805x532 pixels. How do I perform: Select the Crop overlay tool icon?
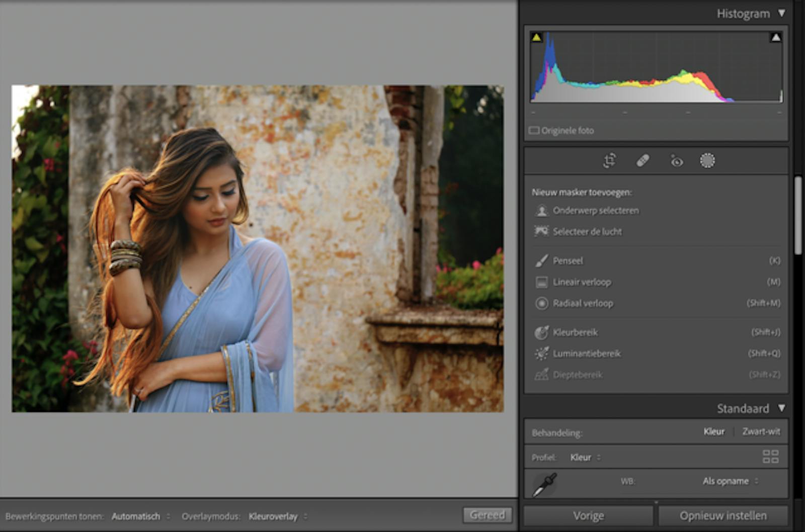click(x=609, y=161)
